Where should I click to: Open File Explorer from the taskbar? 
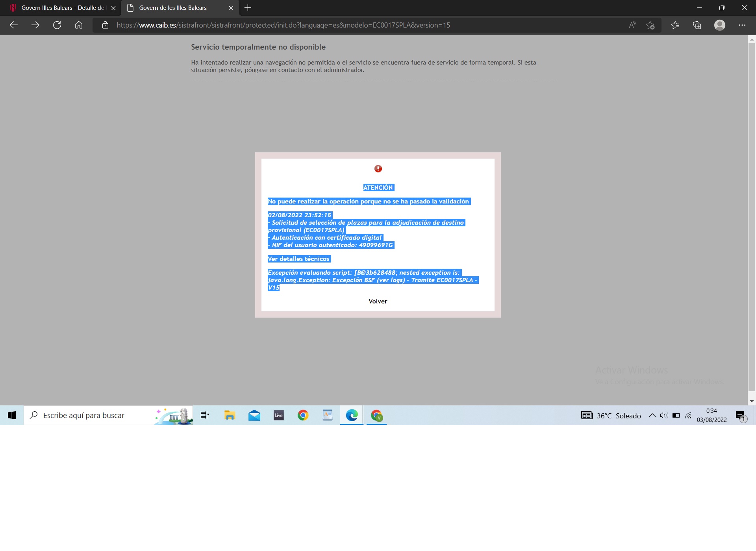coord(230,415)
